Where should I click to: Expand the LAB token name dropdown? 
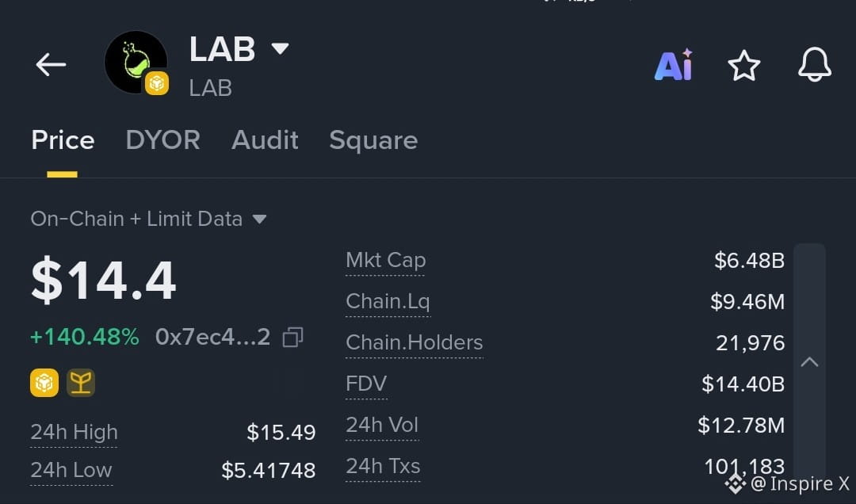point(280,48)
